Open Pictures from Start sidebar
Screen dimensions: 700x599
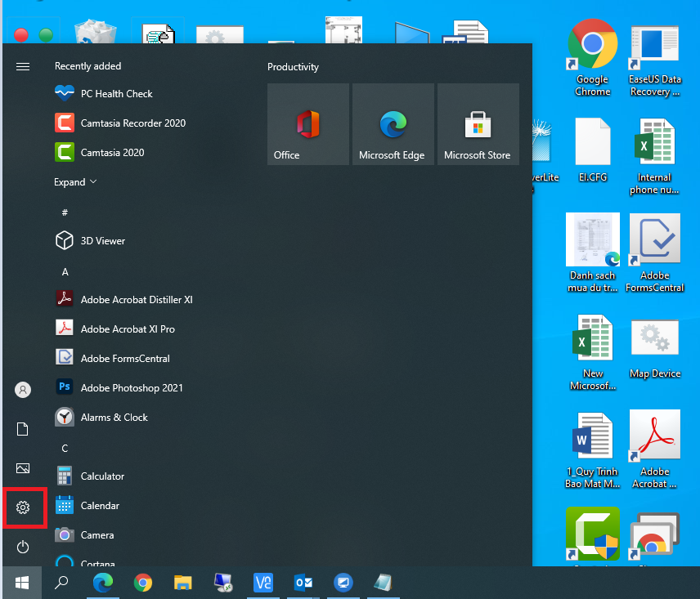coord(23,468)
